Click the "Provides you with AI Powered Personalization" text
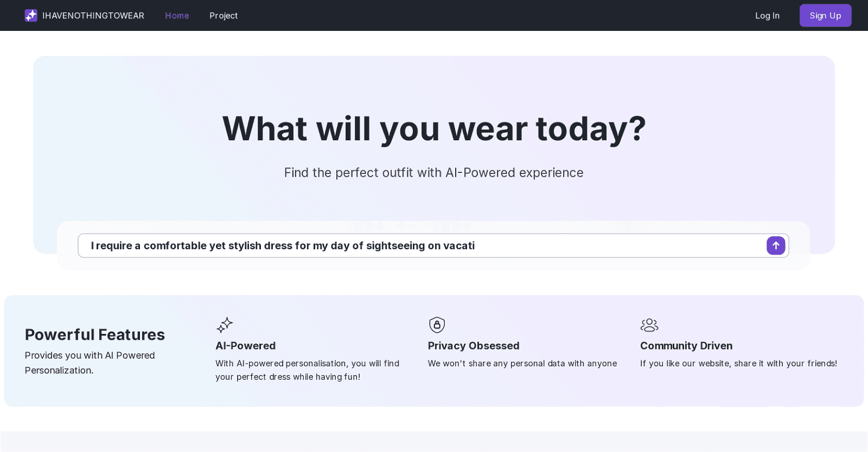The image size is (868, 452). (x=90, y=363)
